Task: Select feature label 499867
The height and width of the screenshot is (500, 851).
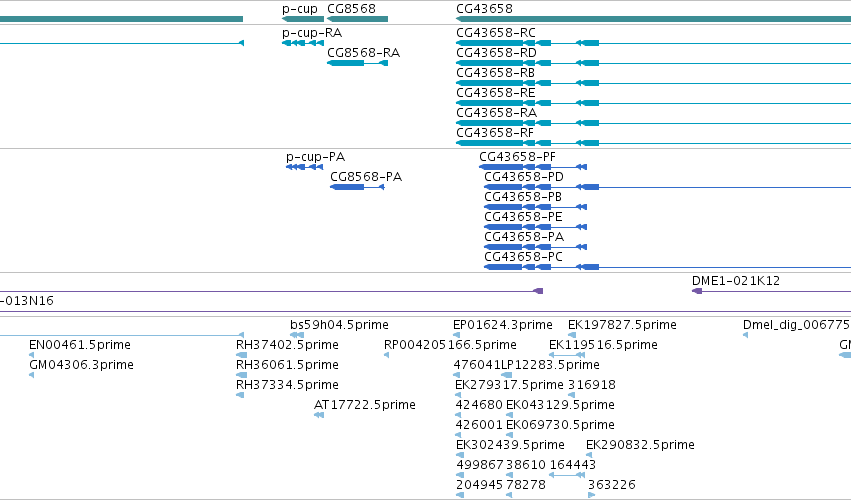Action: click(x=480, y=465)
